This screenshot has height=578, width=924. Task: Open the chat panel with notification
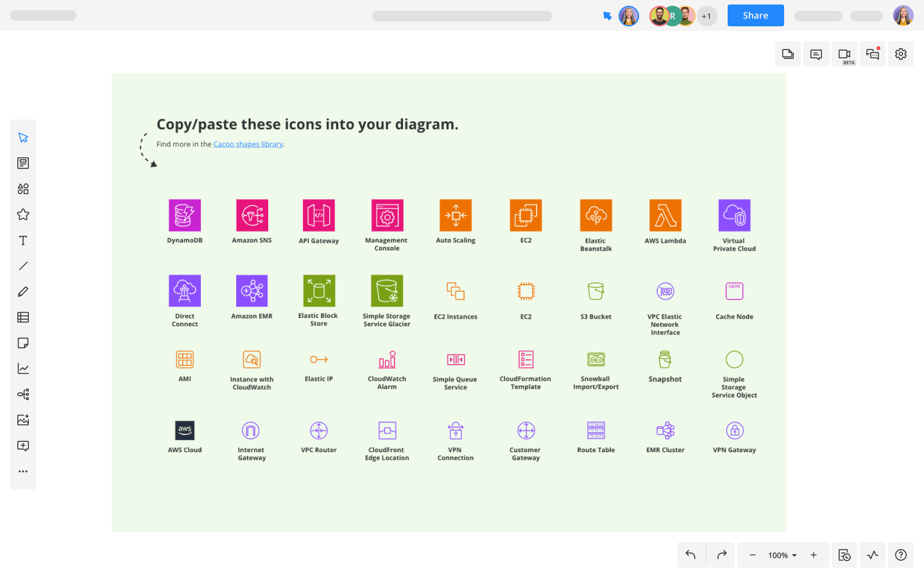pos(873,54)
